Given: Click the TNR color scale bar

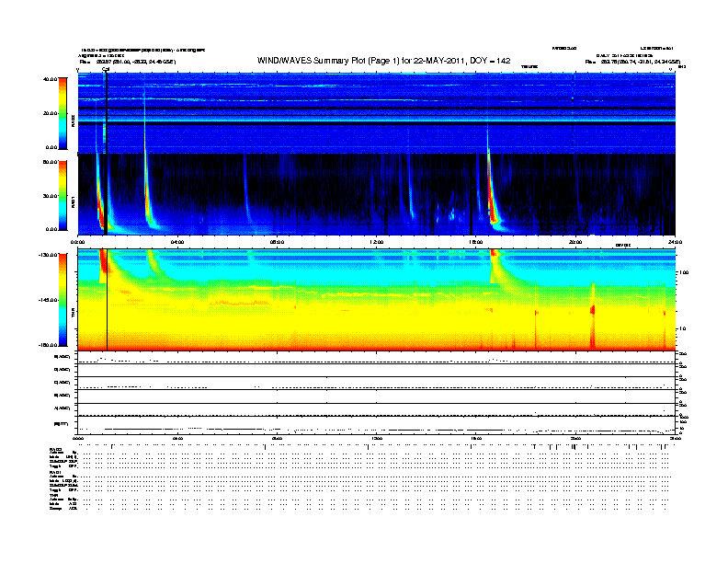Looking at the screenshot, I should [x=63, y=300].
